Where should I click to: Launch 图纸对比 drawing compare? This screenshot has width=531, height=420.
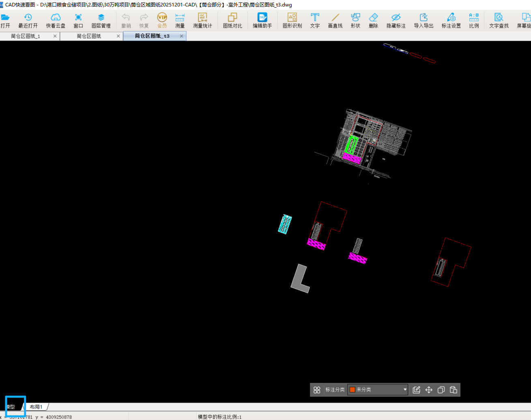click(x=232, y=20)
